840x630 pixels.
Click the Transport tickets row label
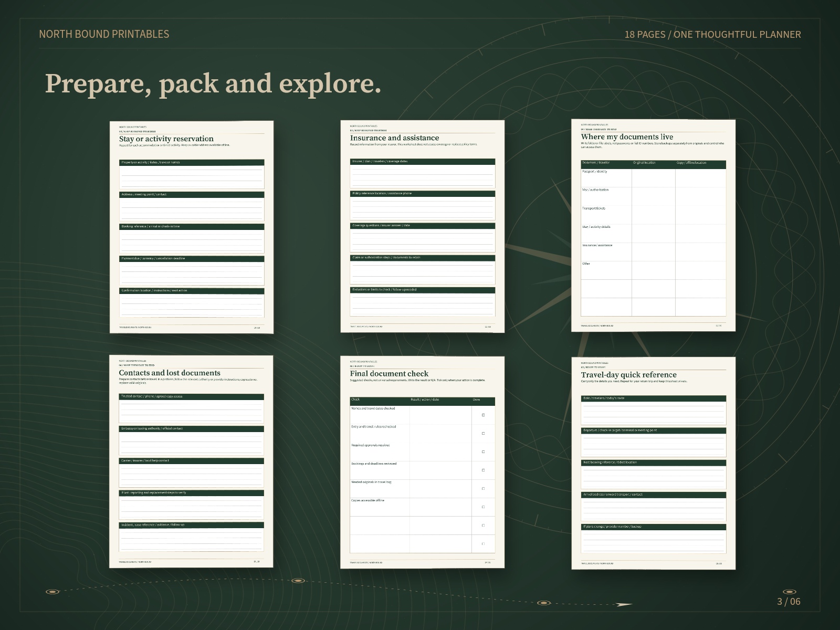click(594, 208)
